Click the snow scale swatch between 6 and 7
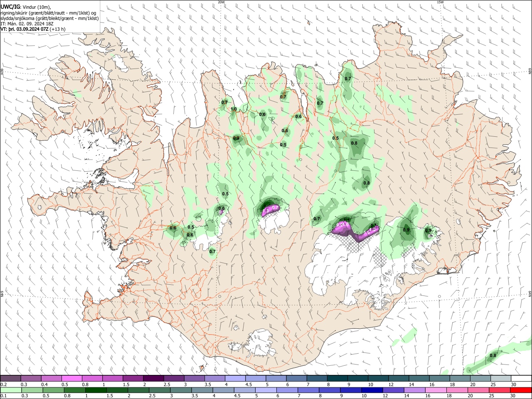Screen dimensions: 532x399 click(297, 378)
